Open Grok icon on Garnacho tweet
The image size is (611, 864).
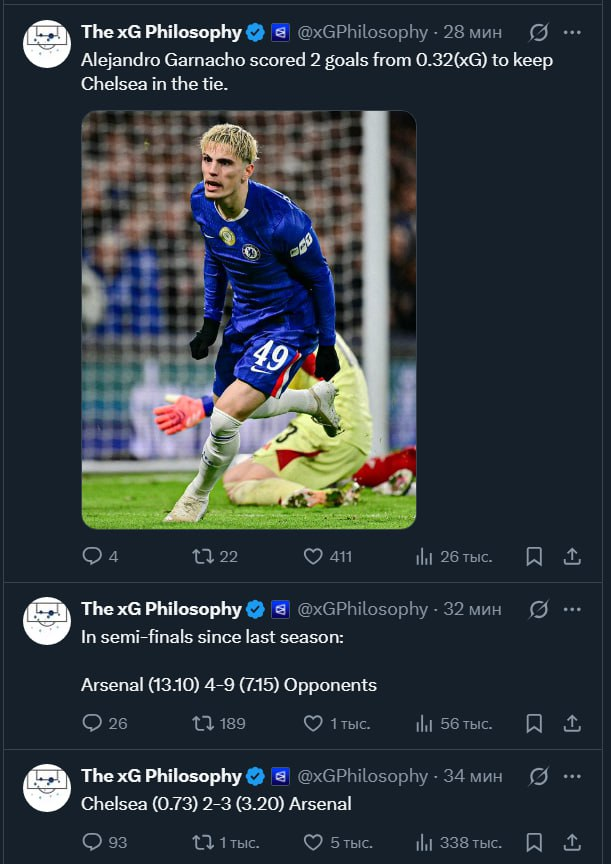click(538, 33)
